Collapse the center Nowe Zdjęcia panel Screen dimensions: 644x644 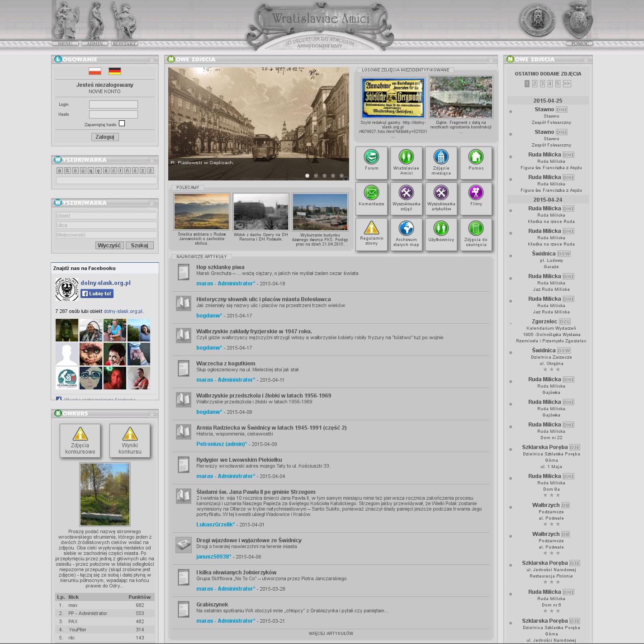coord(491,59)
